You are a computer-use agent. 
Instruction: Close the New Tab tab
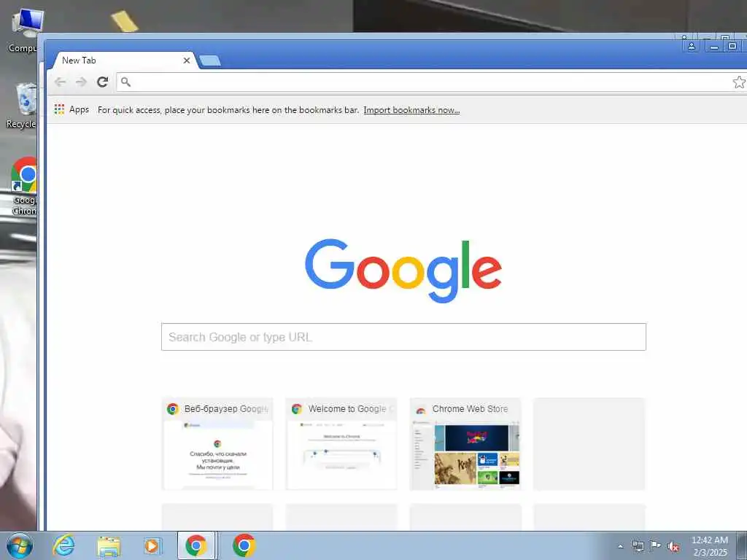tap(187, 61)
